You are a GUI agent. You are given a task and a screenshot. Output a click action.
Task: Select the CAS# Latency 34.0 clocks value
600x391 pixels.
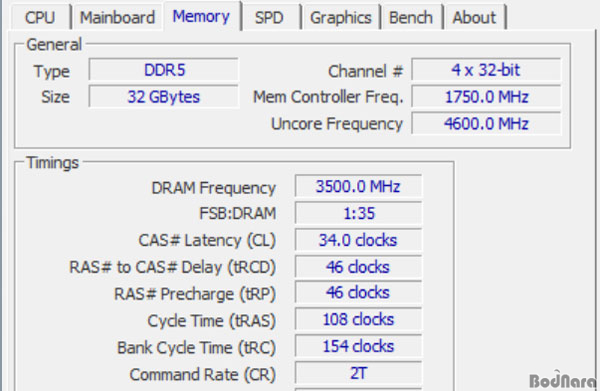(x=358, y=240)
